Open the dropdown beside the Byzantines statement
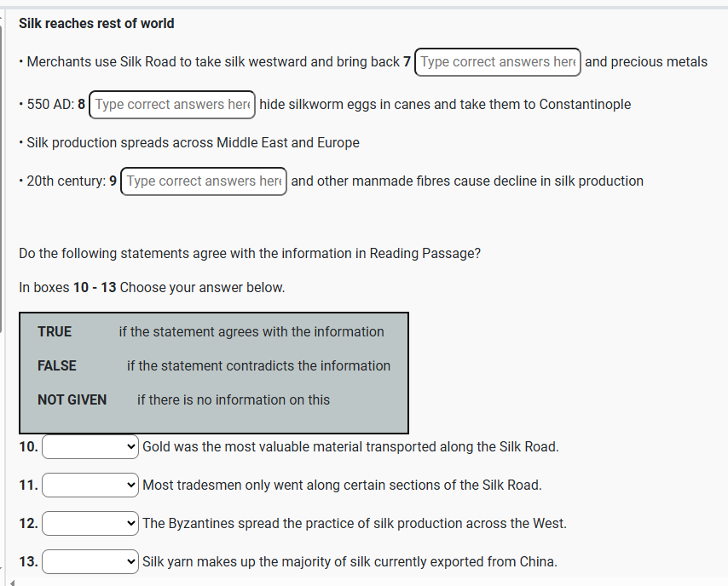728x586 pixels. (90, 524)
